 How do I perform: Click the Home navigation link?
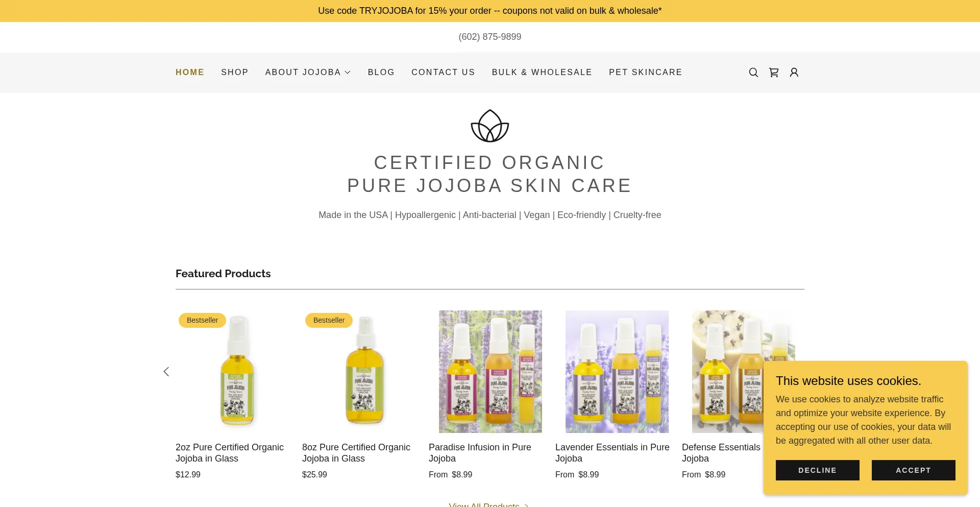point(190,73)
